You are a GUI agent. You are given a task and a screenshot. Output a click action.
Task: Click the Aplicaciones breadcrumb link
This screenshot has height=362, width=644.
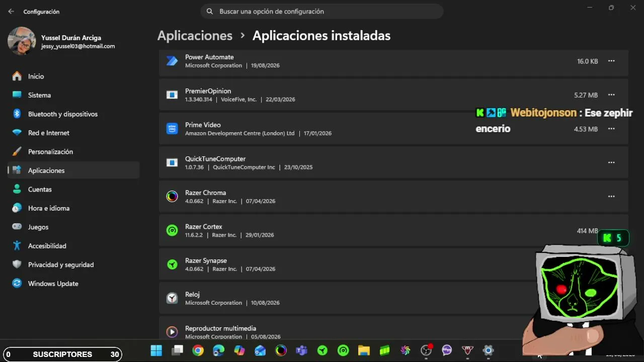195,36
